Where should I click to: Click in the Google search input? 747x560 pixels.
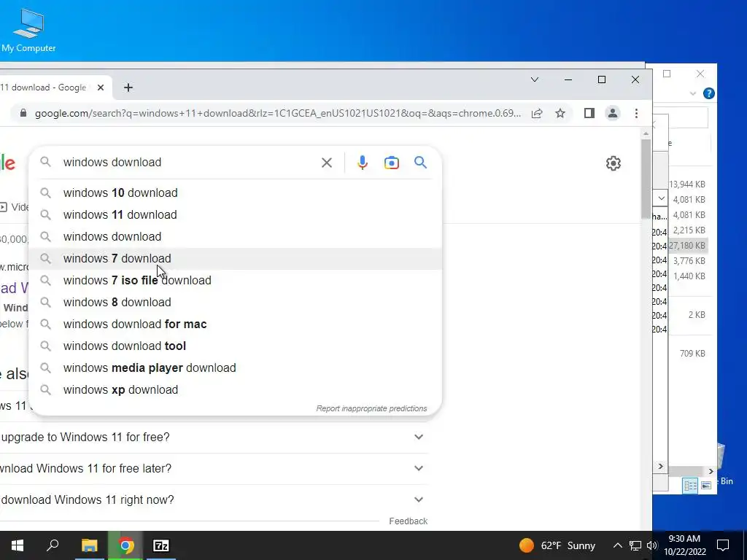(188, 163)
